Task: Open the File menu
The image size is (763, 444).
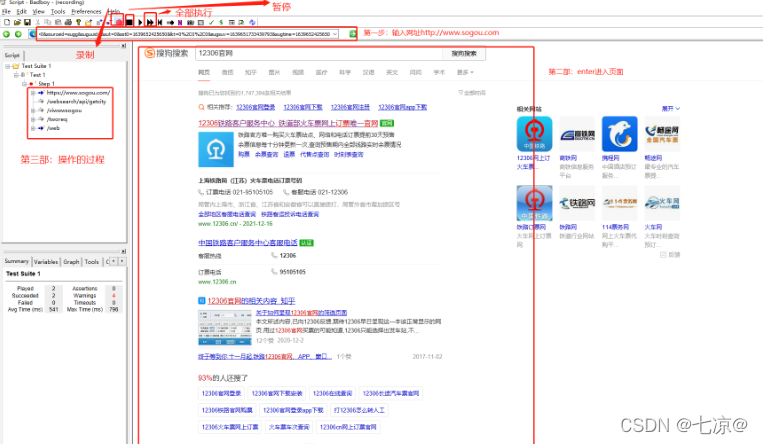Action: click(6, 11)
